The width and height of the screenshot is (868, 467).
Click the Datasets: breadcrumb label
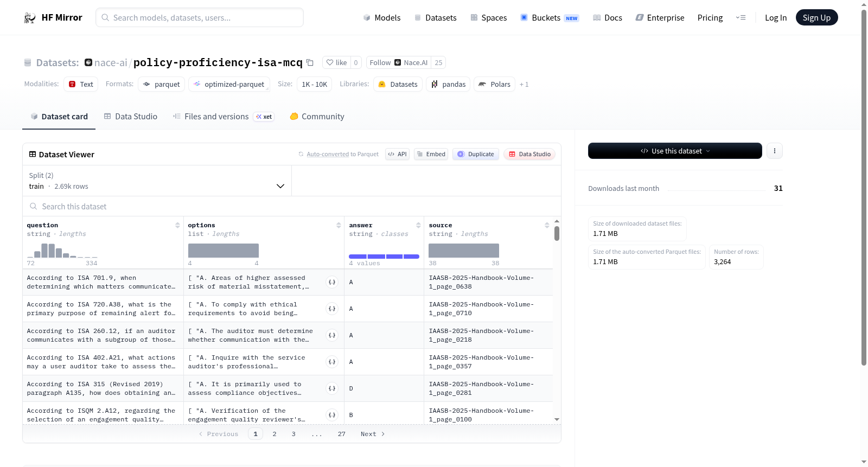pyautogui.click(x=58, y=62)
